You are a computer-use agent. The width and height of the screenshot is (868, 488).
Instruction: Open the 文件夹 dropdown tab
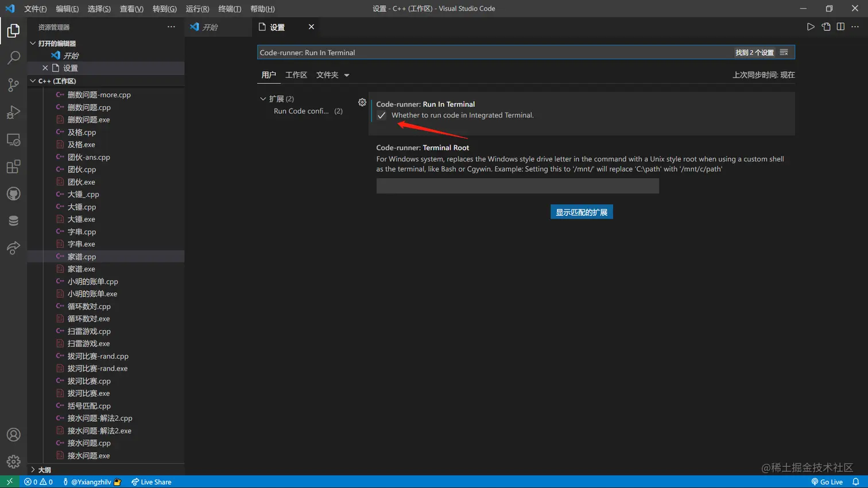click(332, 75)
